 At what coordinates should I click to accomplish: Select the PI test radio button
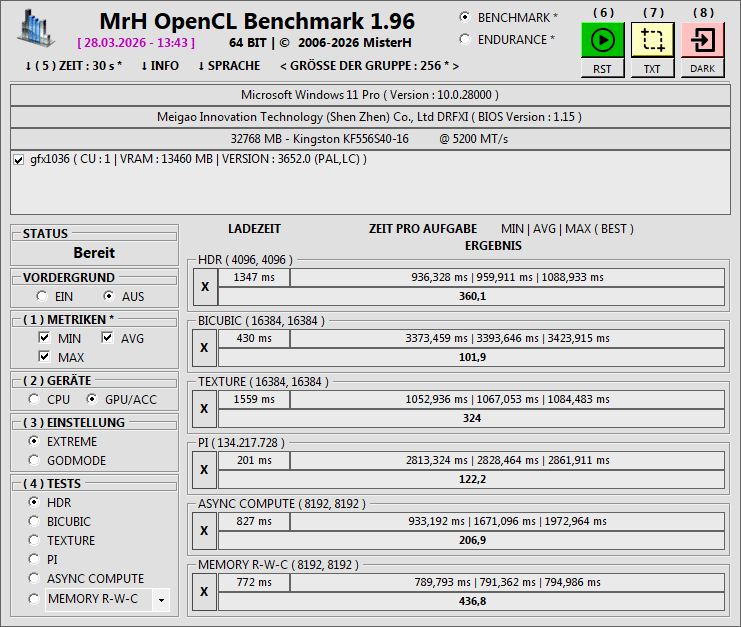pos(34,559)
